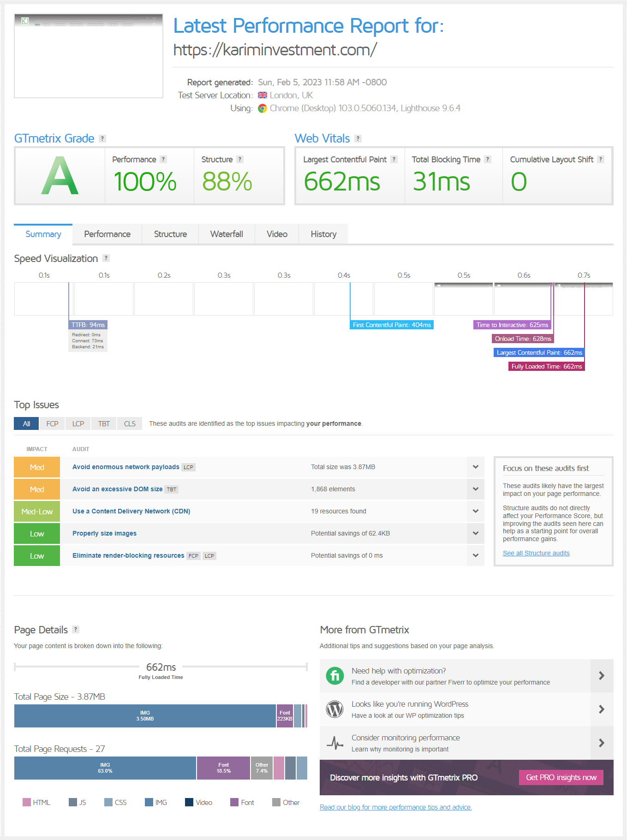Open See all Structure audits link
Screen dimensions: 627x840
coord(536,553)
